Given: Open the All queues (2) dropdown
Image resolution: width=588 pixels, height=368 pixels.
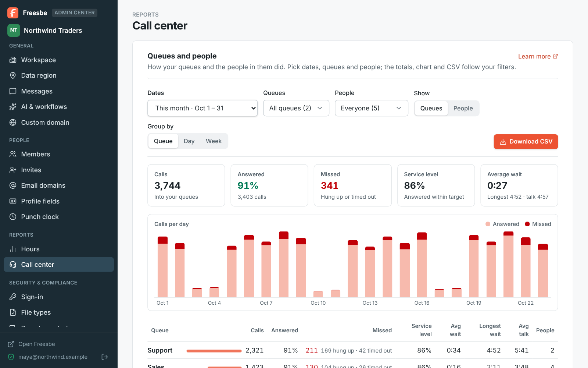Looking at the screenshot, I should point(296,108).
